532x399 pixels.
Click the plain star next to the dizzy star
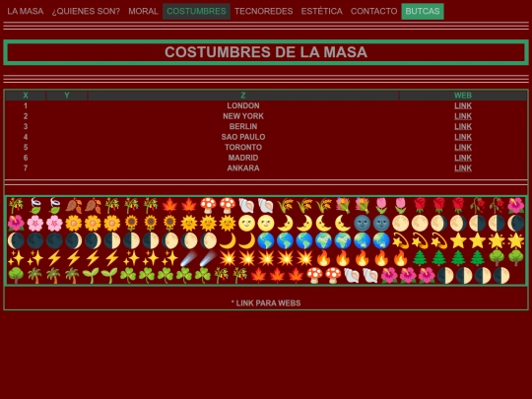point(458,240)
